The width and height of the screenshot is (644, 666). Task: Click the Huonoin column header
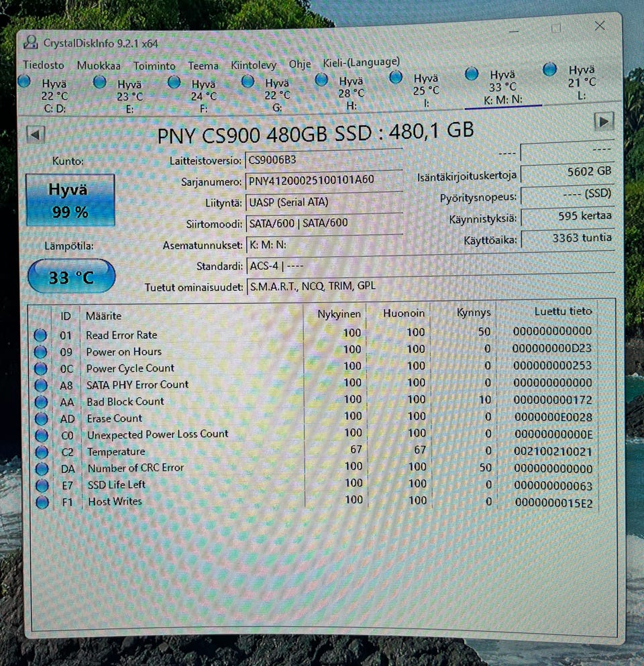[x=404, y=313]
